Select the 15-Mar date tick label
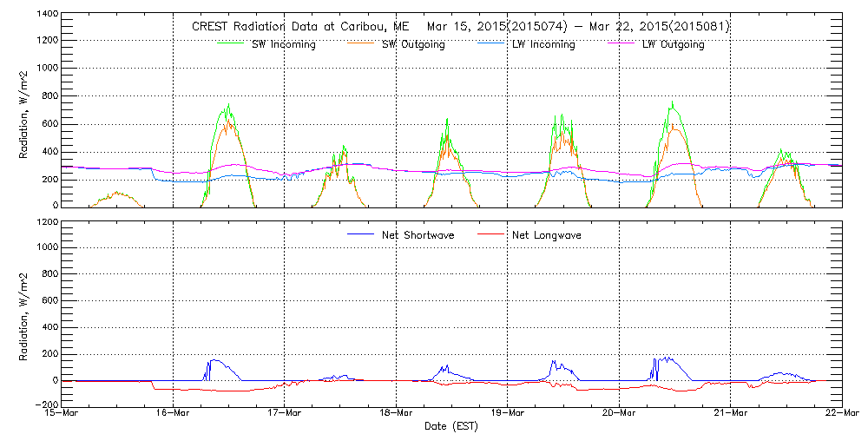This screenshot has width=868, height=434. [62, 413]
